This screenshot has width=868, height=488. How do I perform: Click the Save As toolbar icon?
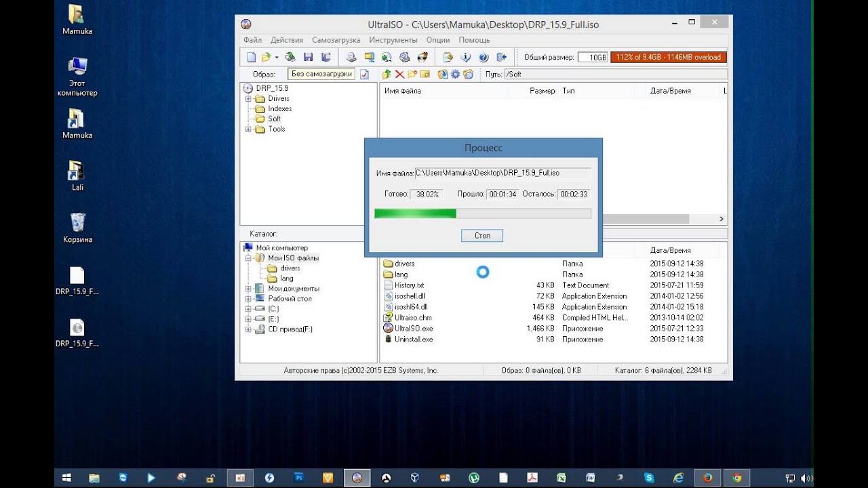326,58
